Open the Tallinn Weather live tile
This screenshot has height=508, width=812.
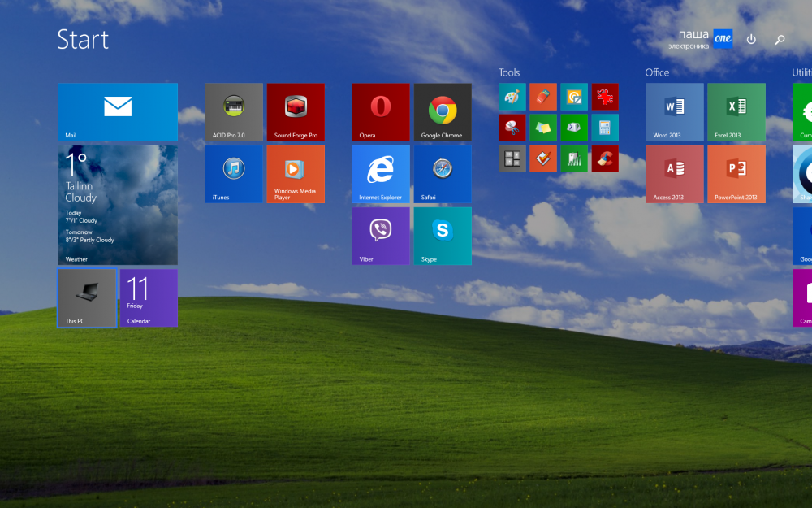point(118,205)
